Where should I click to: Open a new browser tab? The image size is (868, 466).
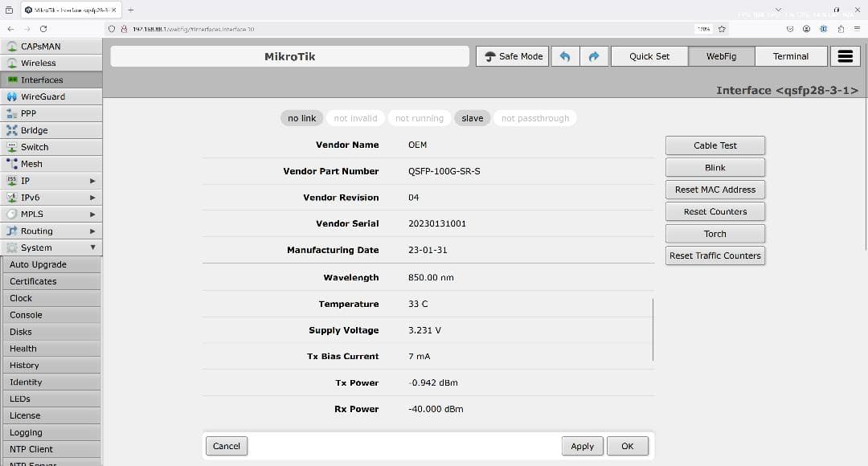tap(131, 10)
